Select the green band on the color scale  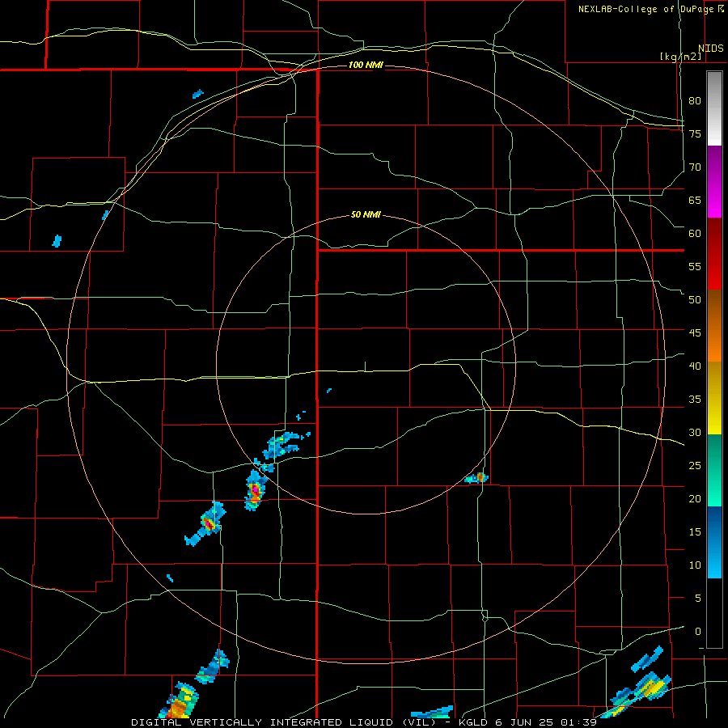coord(714,470)
